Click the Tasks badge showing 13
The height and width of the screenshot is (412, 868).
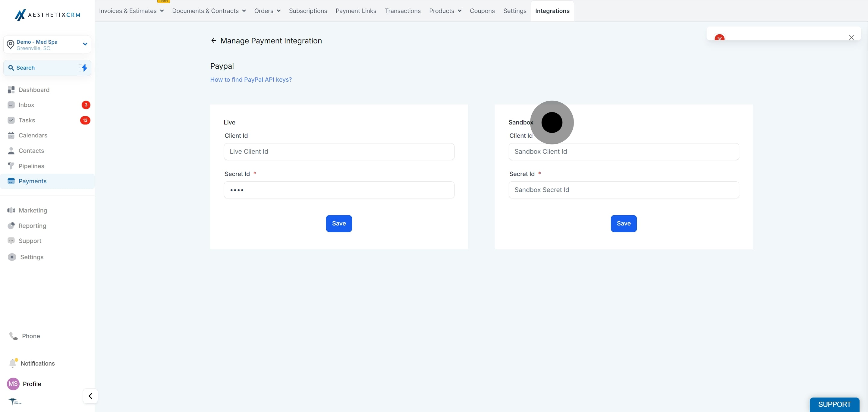click(x=85, y=120)
